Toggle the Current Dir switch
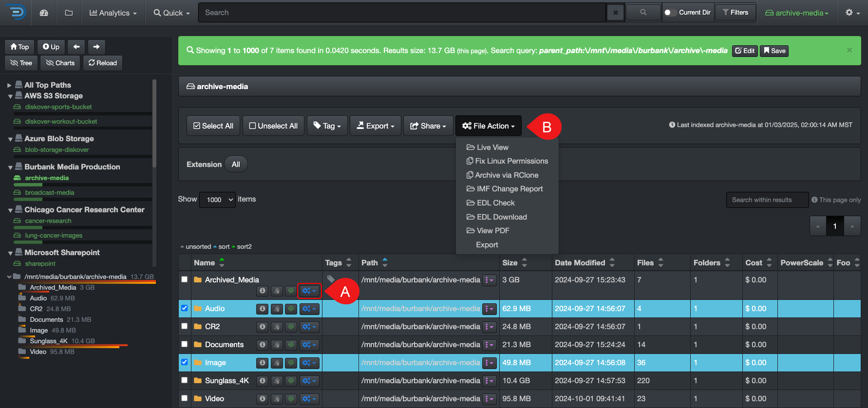Image resolution: width=868 pixels, height=408 pixels. tap(669, 13)
